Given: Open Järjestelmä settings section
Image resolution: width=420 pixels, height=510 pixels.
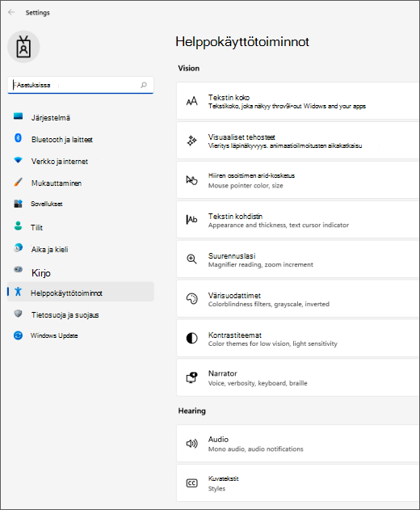Looking at the screenshot, I should (x=80, y=118).
